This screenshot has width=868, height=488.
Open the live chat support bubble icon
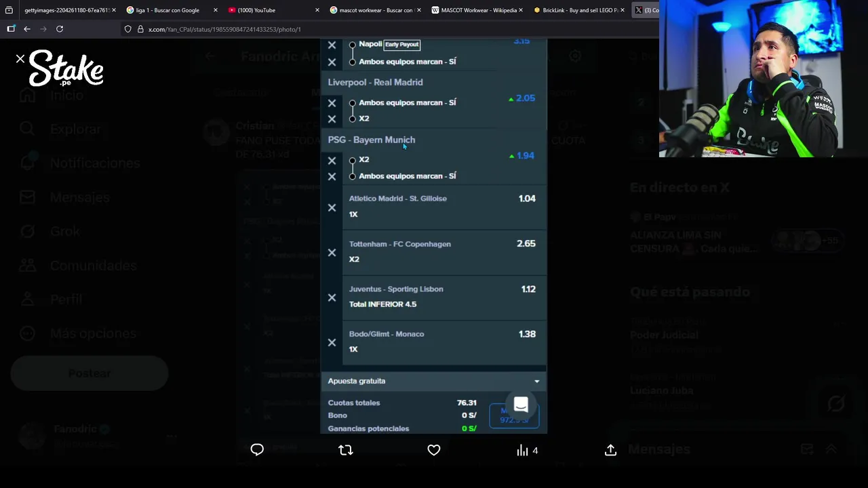521,405
